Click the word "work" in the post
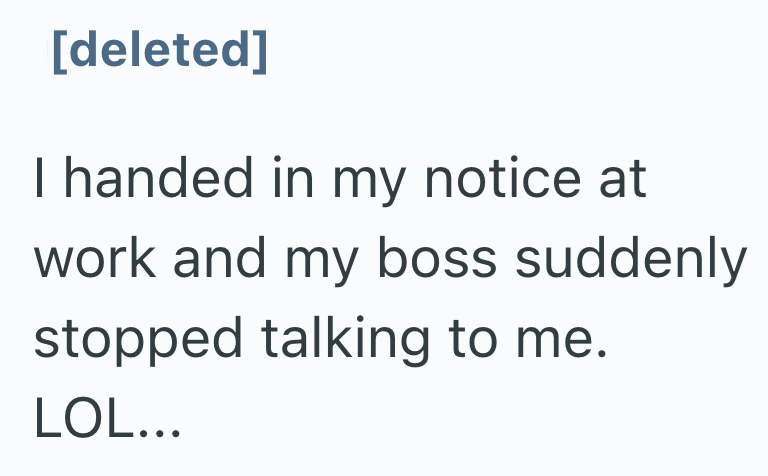The image size is (768, 476). 94,260
